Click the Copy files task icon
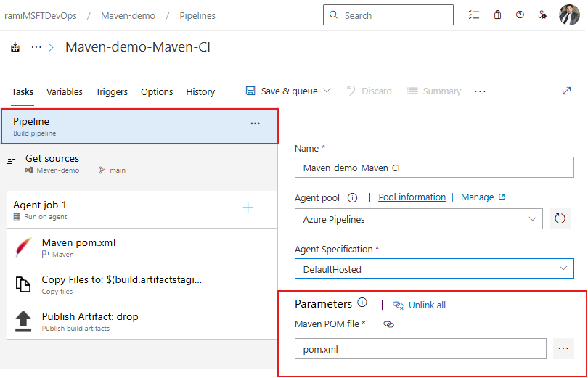This screenshot has height=378, width=588. point(23,284)
